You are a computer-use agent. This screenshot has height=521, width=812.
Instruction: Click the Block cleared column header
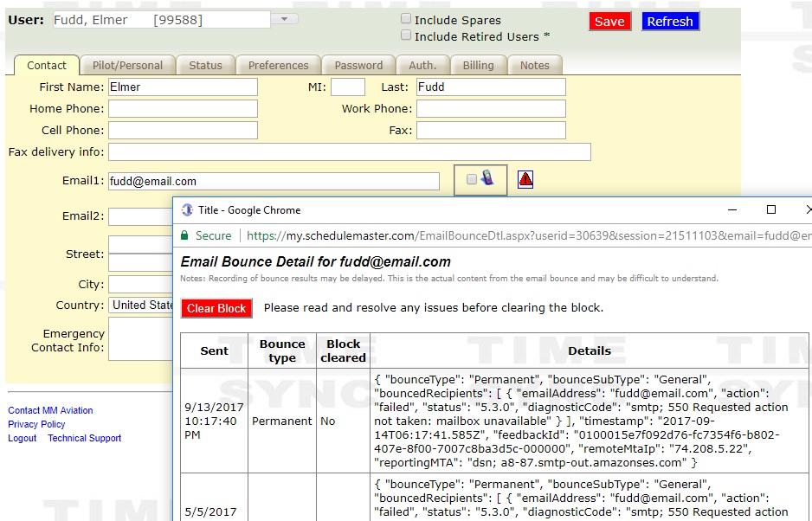coord(343,351)
